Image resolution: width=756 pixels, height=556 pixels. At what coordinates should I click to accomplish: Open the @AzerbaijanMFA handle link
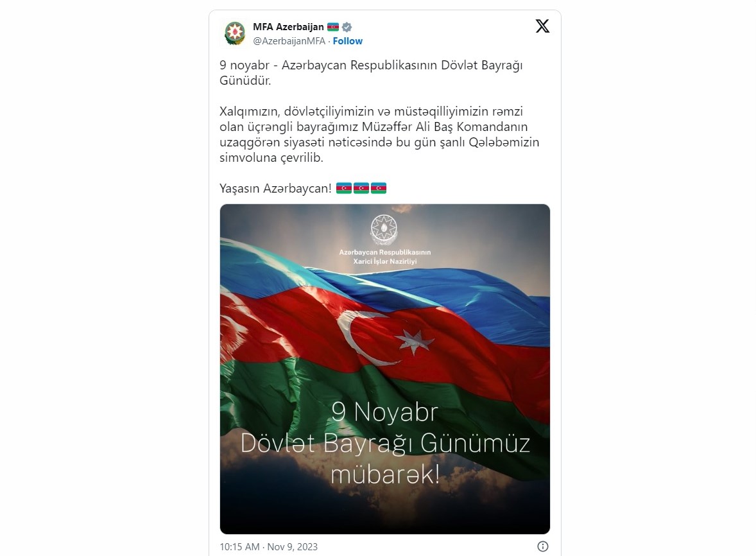click(289, 41)
